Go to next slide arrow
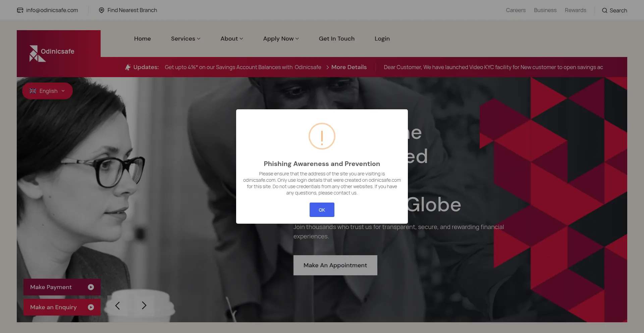 144,306
